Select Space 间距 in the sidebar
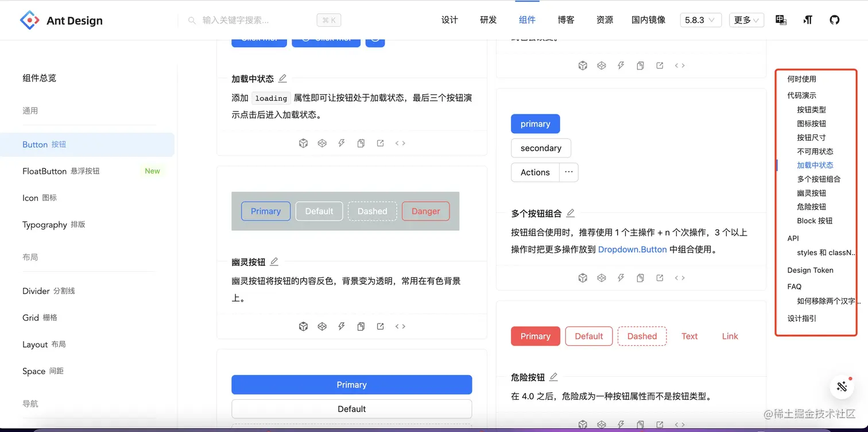Image resolution: width=868 pixels, height=432 pixels. tap(87, 371)
